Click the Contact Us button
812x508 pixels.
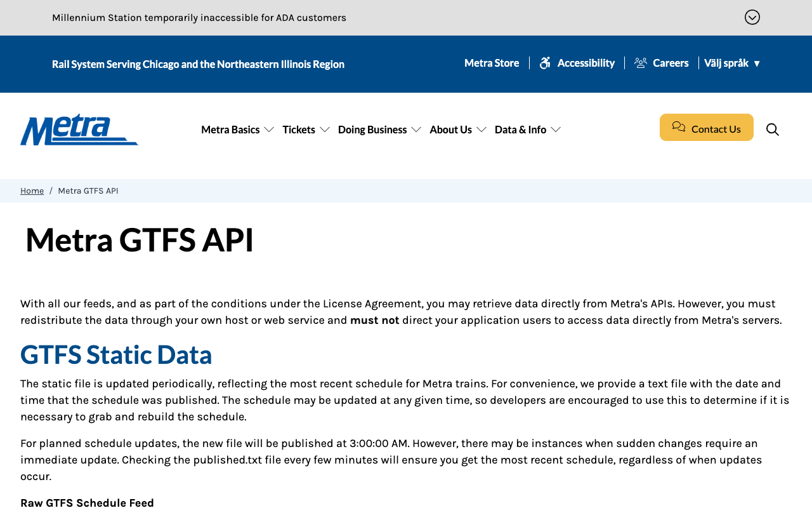coord(707,128)
